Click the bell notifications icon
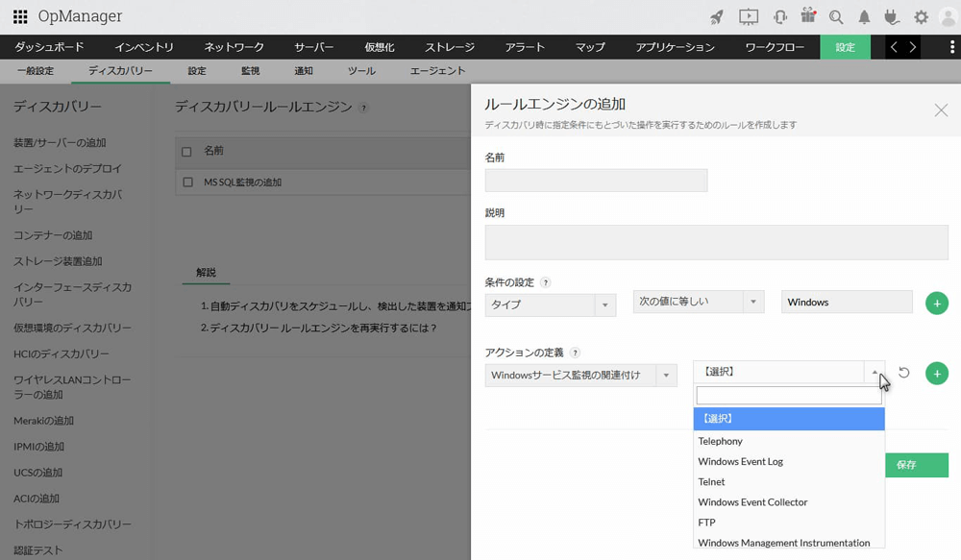This screenshot has height=560, width=961. pos(864,17)
